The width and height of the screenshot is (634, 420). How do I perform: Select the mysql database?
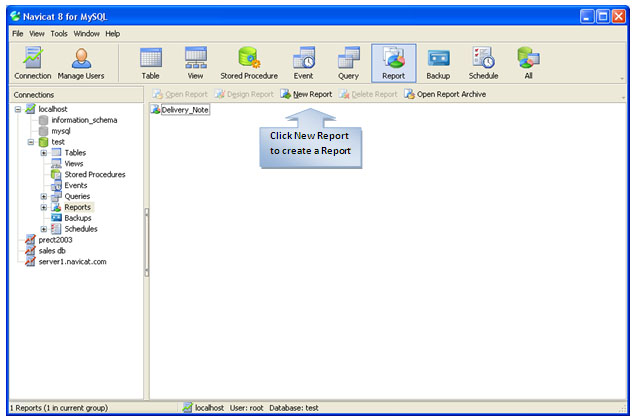[61, 131]
